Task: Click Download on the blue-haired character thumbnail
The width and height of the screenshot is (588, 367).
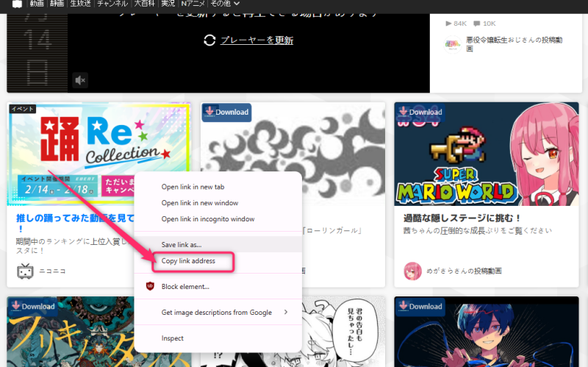Action: click(420, 307)
